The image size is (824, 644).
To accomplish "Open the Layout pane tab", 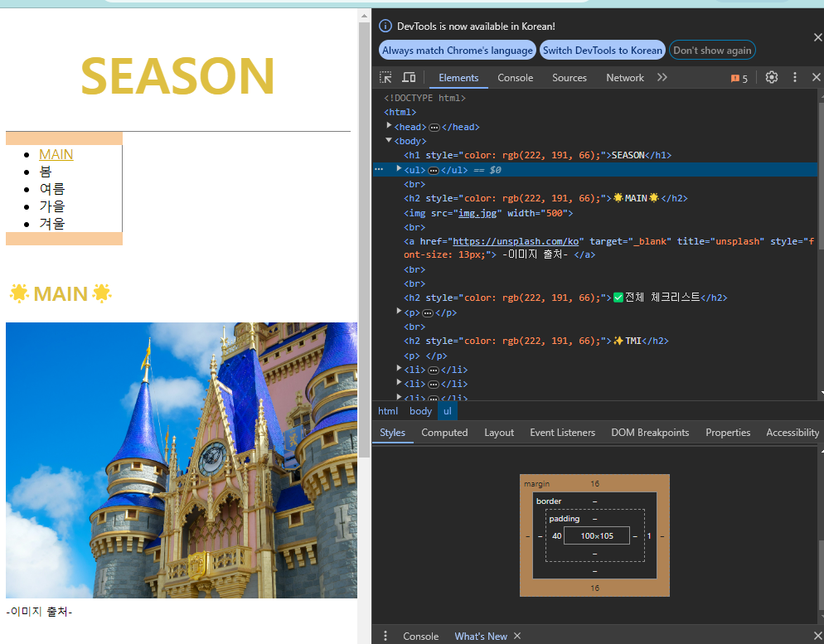I will [499, 433].
